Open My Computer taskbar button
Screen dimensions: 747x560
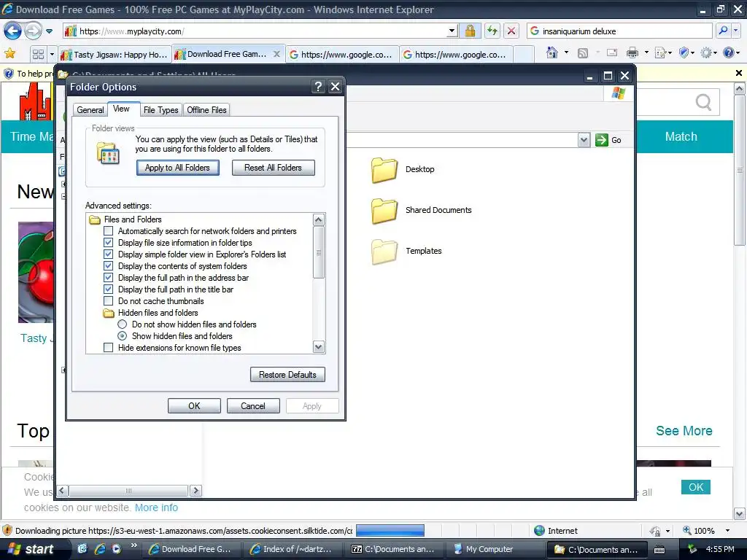490,549
